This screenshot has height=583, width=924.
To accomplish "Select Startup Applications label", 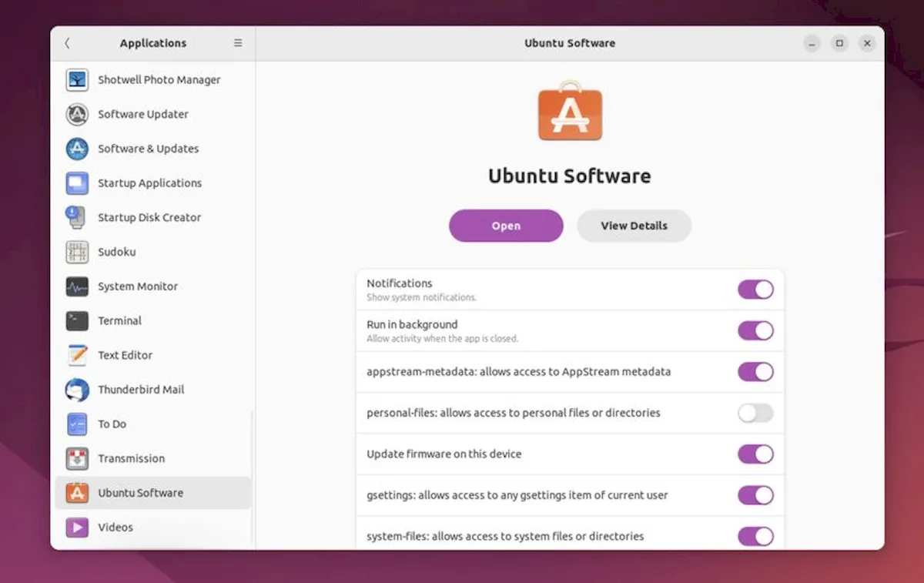I will pyautogui.click(x=150, y=183).
